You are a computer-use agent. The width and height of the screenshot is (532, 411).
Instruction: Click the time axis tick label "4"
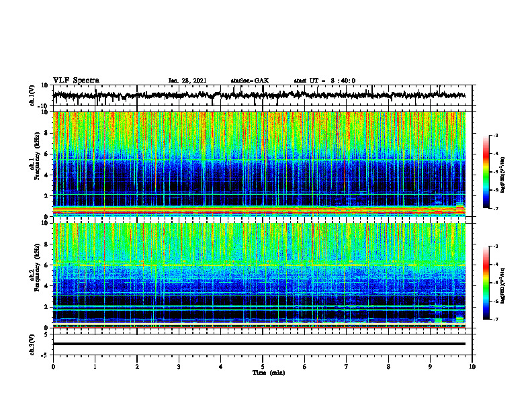coord(221,367)
